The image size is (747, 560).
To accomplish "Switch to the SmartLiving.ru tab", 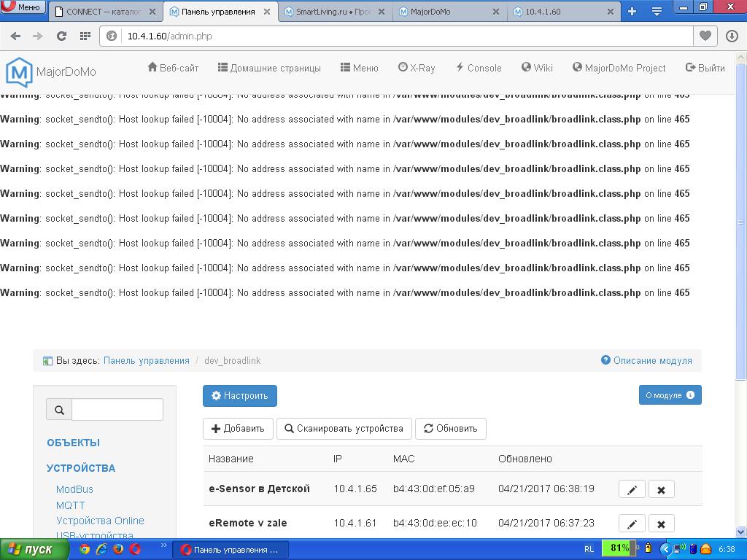I will (334, 12).
